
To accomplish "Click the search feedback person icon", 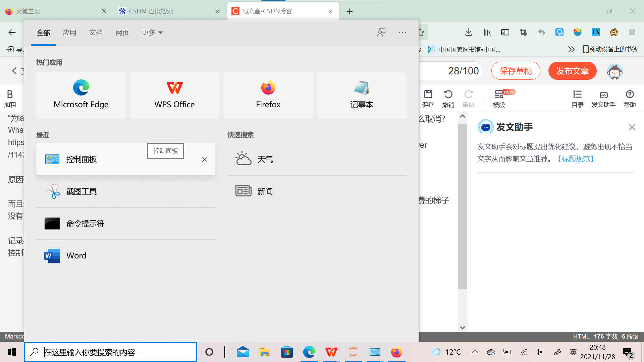I will tap(381, 33).
